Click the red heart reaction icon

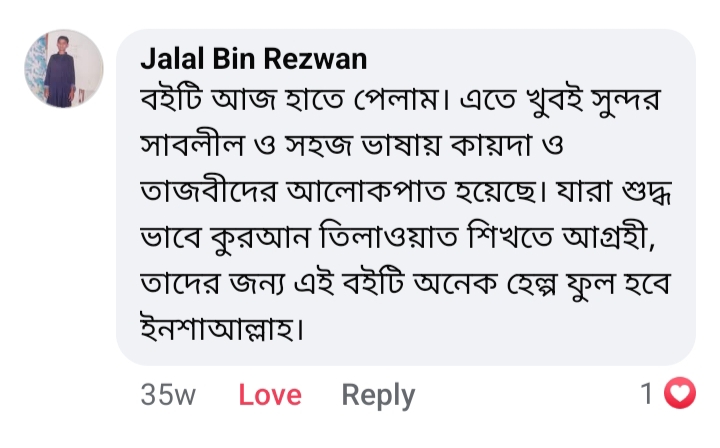[x=680, y=394]
